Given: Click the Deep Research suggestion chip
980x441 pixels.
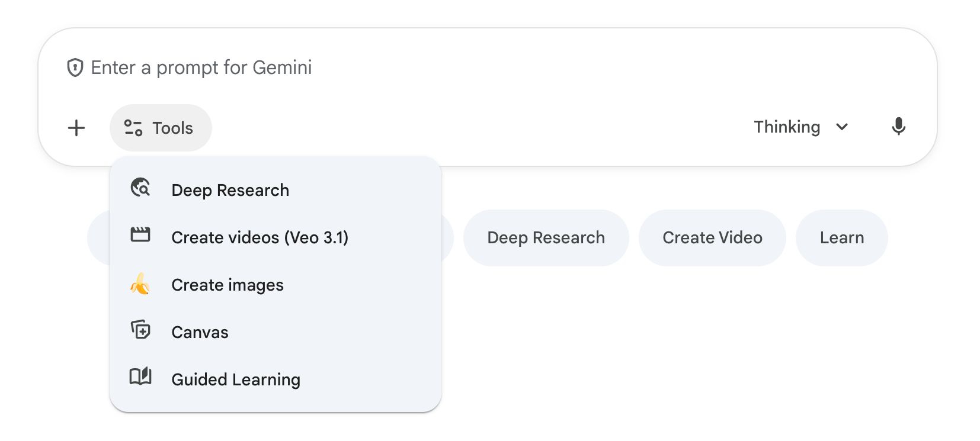Looking at the screenshot, I should (x=546, y=237).
